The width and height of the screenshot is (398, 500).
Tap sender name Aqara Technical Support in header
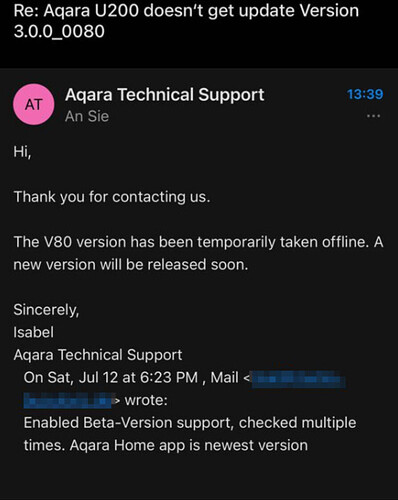coord(165,95)
